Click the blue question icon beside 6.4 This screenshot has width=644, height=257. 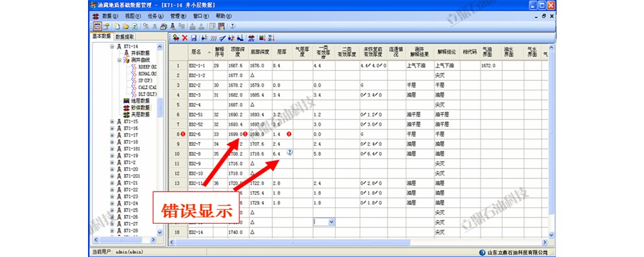[289, 152]
